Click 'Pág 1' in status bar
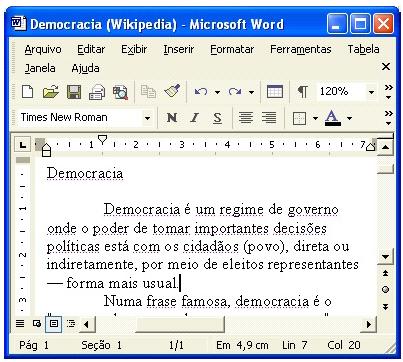Image resolution: width=403 pixels, height=362 pixels. click(34, 345)
